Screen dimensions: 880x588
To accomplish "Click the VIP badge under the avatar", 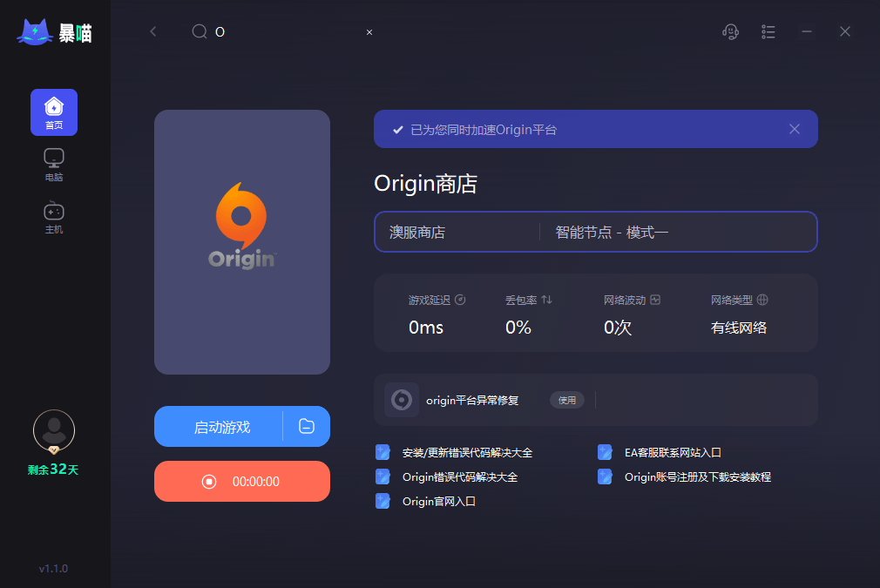I will coord(54,450).
